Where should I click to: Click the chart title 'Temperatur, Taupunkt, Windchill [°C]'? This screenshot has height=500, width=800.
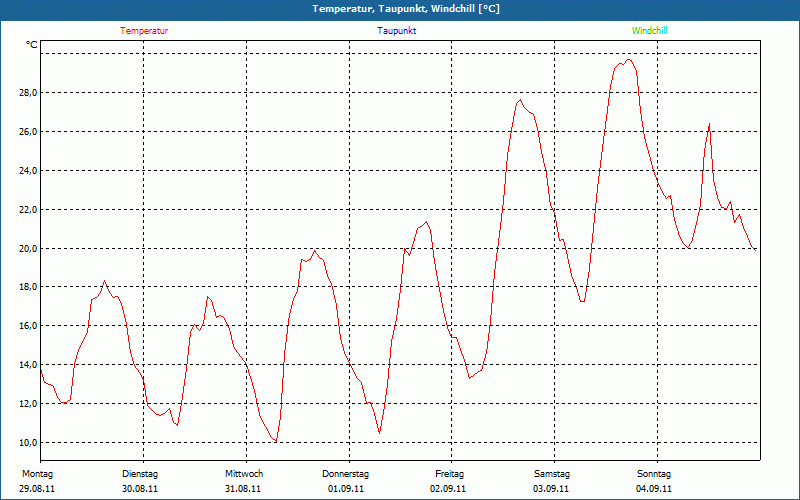[x=406, y=9]
